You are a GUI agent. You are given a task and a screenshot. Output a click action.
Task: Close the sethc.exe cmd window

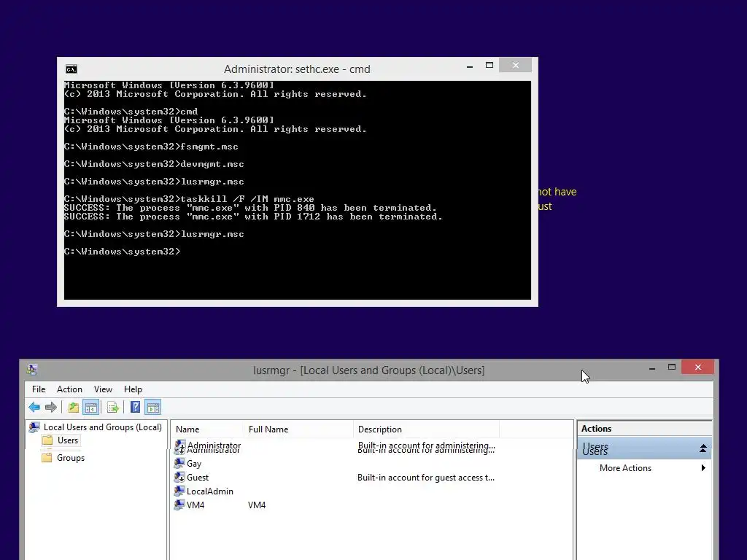click(x=516, y=65)
